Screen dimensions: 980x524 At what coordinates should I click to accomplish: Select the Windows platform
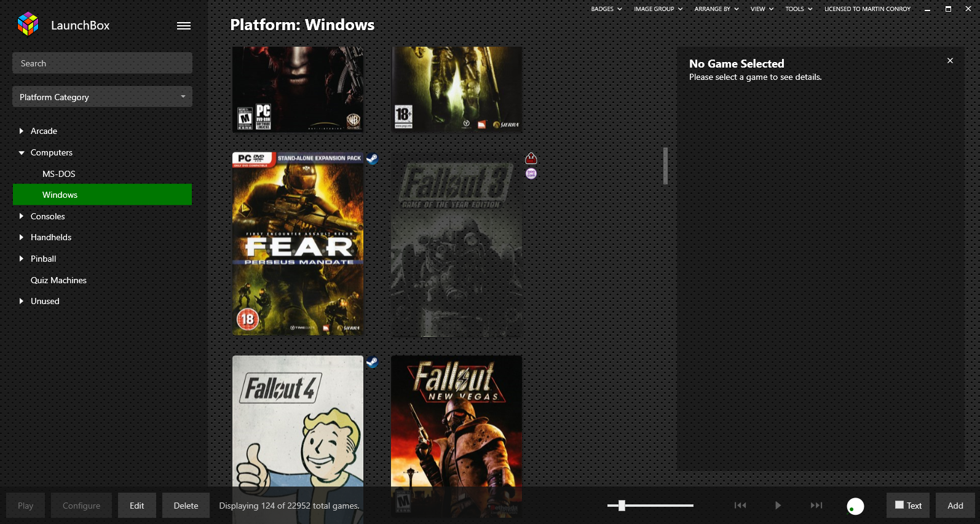pyautogui.click(x=102, y=195)
